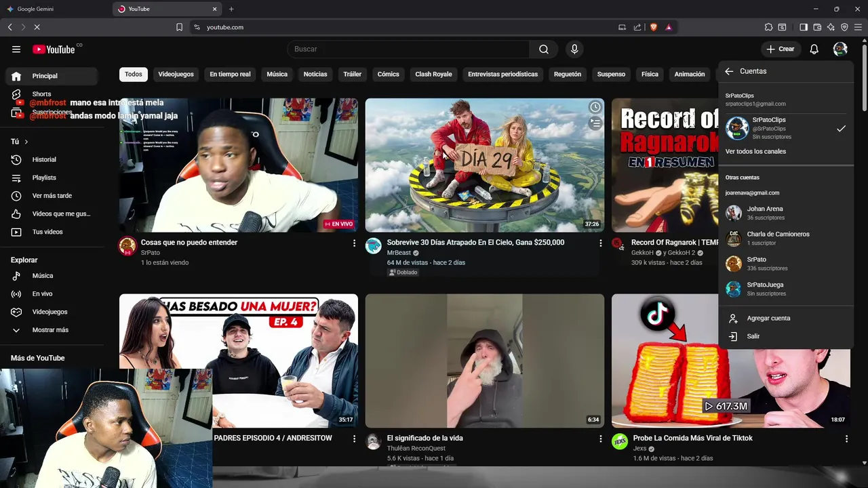The image size is (868, 488).
Task: Switch to Johan Arena account
Action: 785,213
